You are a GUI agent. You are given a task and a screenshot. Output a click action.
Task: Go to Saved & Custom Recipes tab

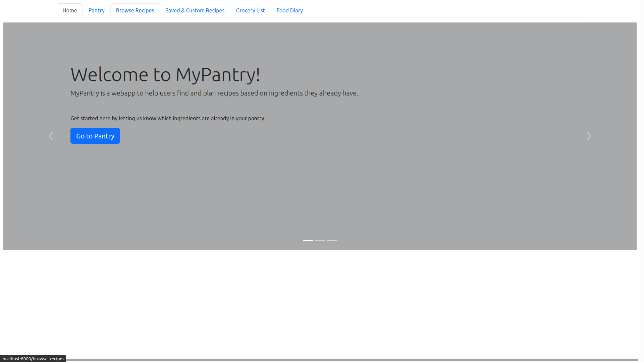point(195,10)
